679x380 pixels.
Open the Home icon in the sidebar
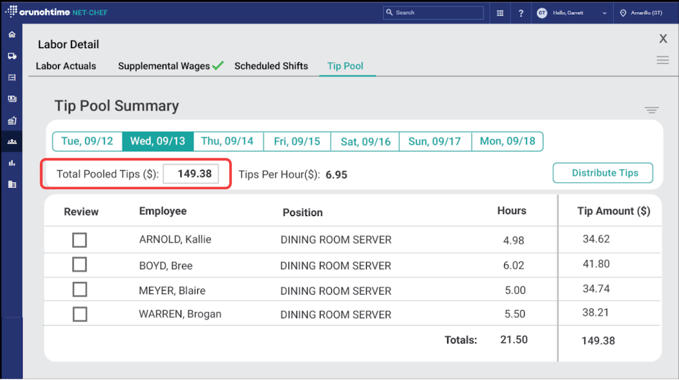pos(12,35)
